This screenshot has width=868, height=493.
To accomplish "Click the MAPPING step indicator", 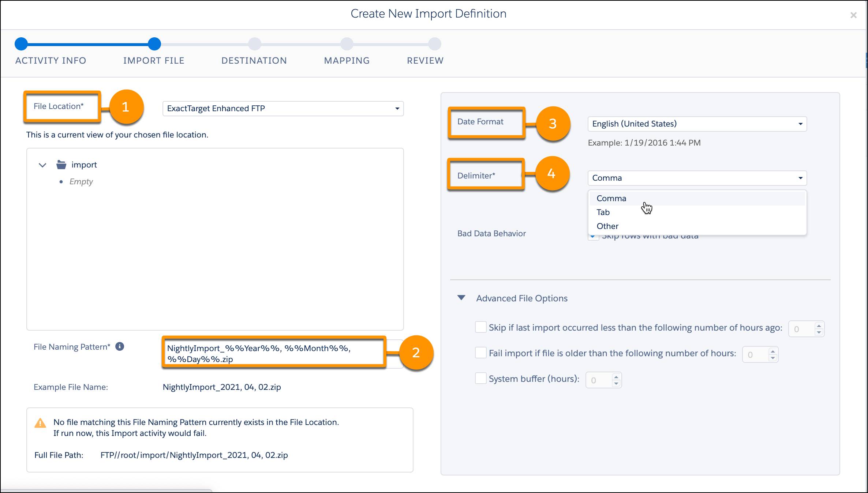I will tap(347, 44).
